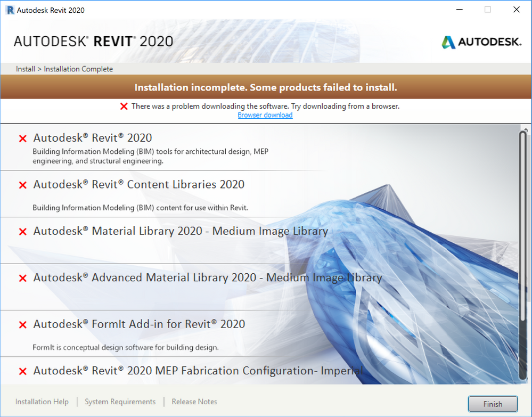Select 'Autodesk Revit Content Libraries 2020' title

pos(139,184)
